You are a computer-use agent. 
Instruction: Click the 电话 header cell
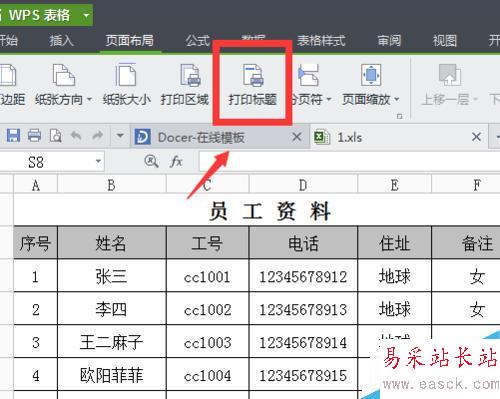pos(303,243)
